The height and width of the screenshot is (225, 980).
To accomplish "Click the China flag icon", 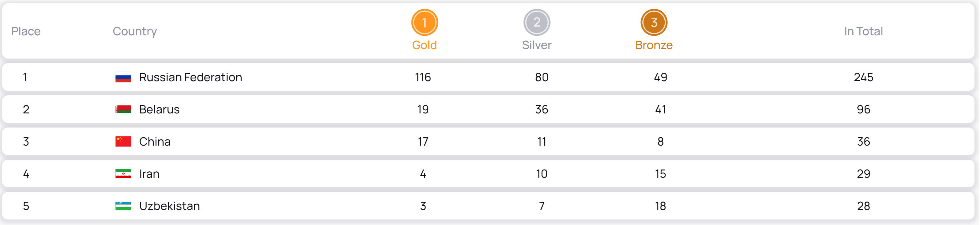I will coord(123,142).
